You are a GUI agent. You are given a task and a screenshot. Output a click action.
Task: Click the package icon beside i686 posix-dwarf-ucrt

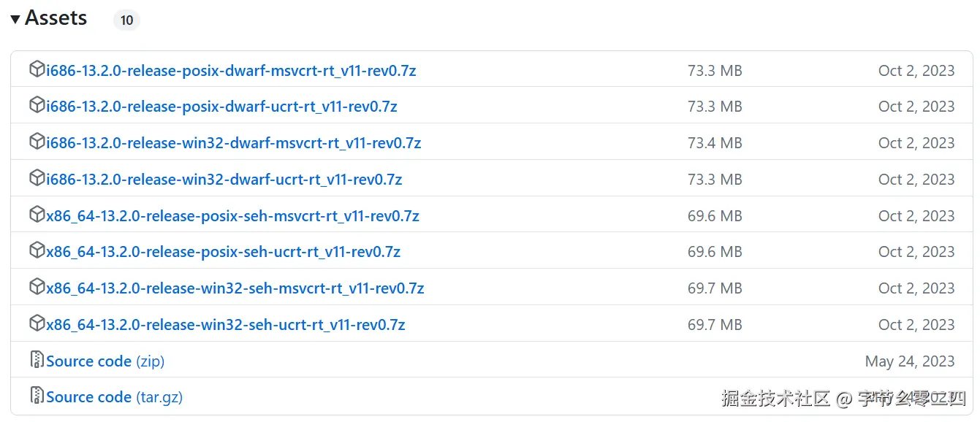pyautogui.click(x=37, y=106)
